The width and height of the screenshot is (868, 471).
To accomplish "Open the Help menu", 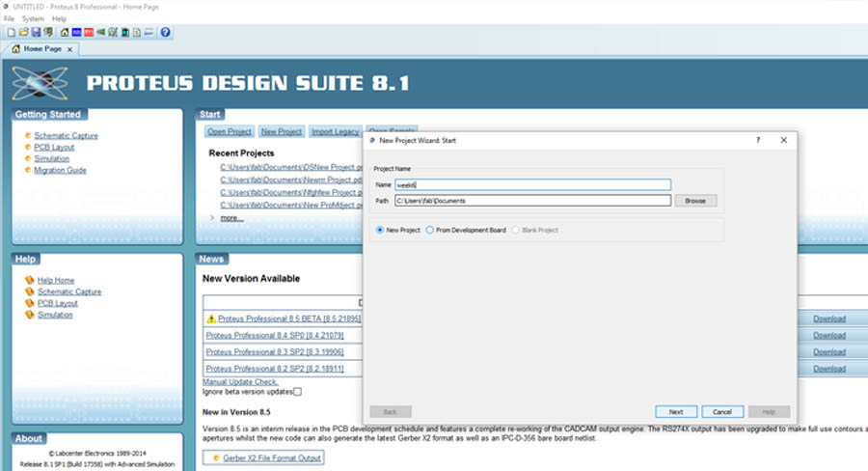I will coord(59,19).
